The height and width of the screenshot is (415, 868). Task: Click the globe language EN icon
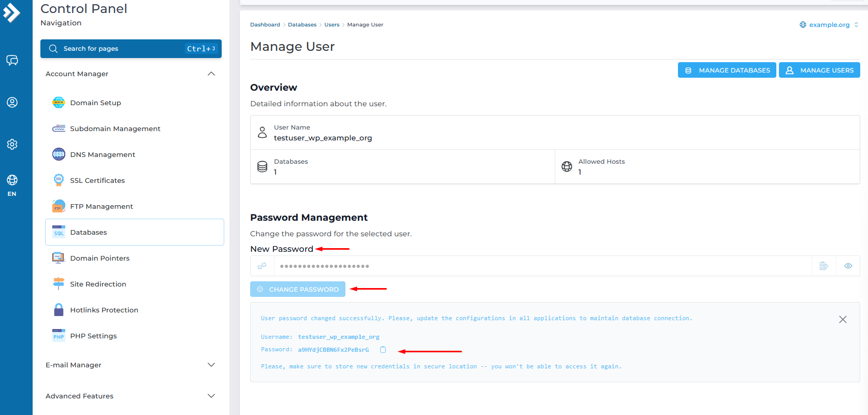(12, 185)
